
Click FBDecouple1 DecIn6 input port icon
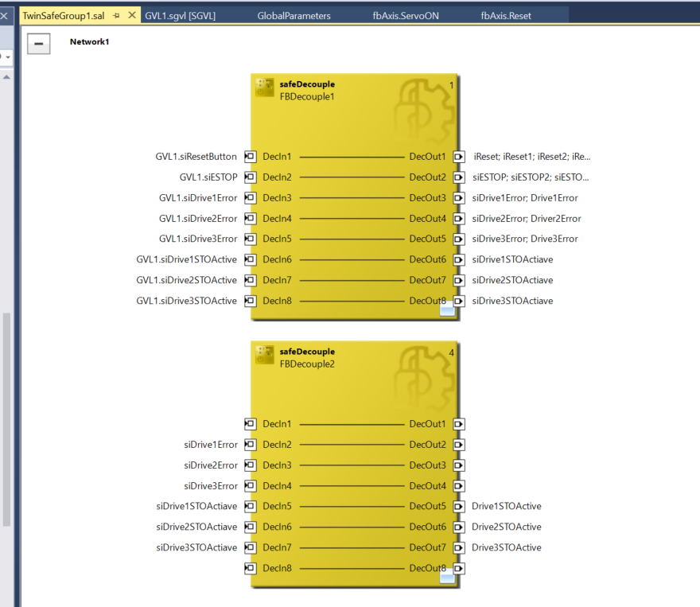click(251, 259)
